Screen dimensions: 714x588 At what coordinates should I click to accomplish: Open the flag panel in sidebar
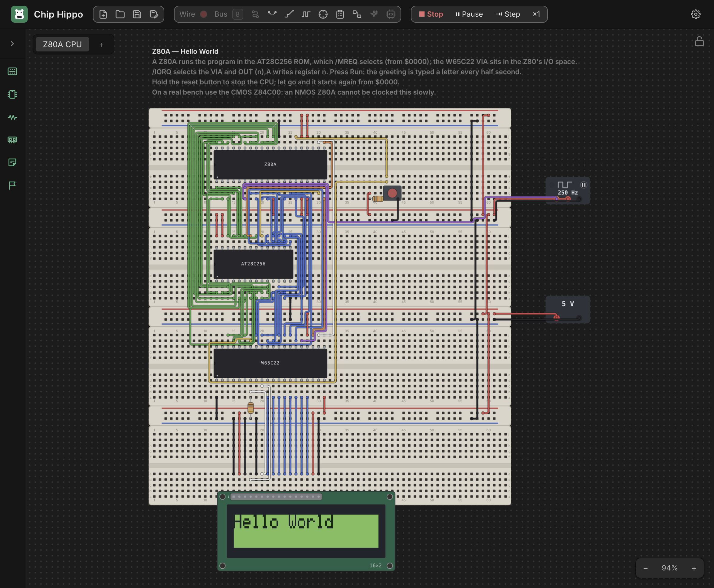click(12, 185)
